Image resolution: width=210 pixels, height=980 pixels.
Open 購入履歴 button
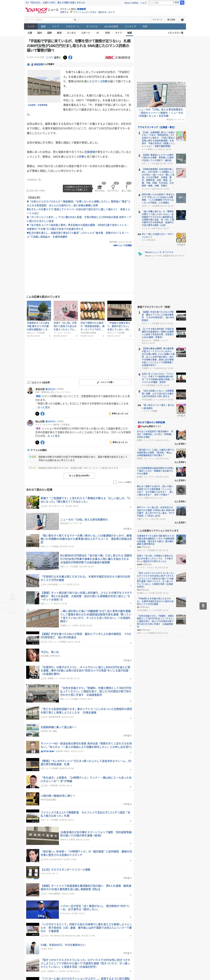[x=171, y=20]
